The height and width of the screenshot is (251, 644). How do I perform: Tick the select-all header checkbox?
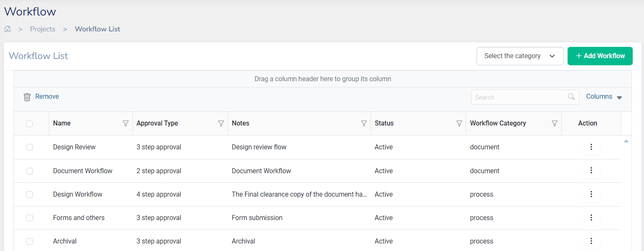coord(29,123)
